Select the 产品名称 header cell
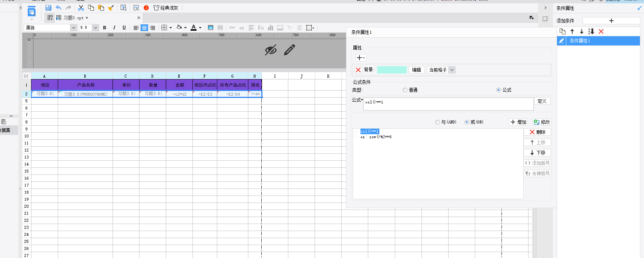 (x=85, y=85)
